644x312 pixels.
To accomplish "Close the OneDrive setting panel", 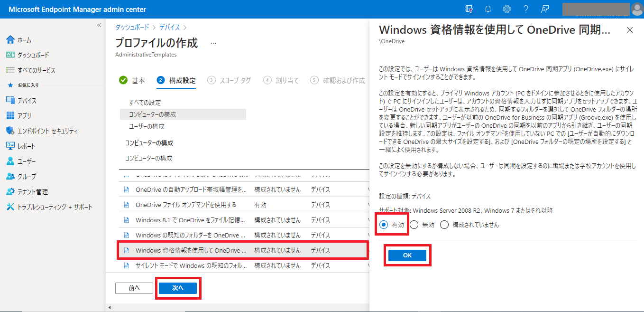I will (x=630, y=30).
